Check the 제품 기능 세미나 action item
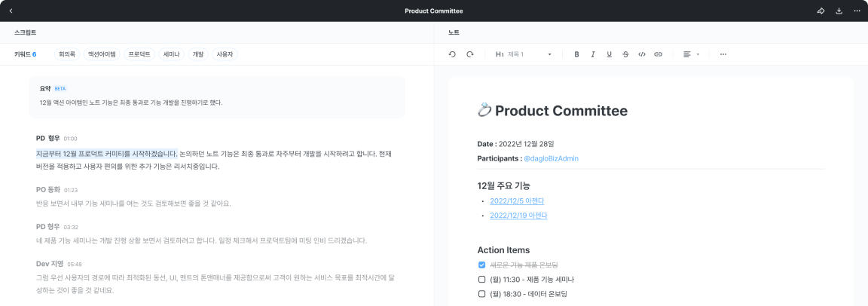This screenshot has width=868, height=306. coord(481,279)
